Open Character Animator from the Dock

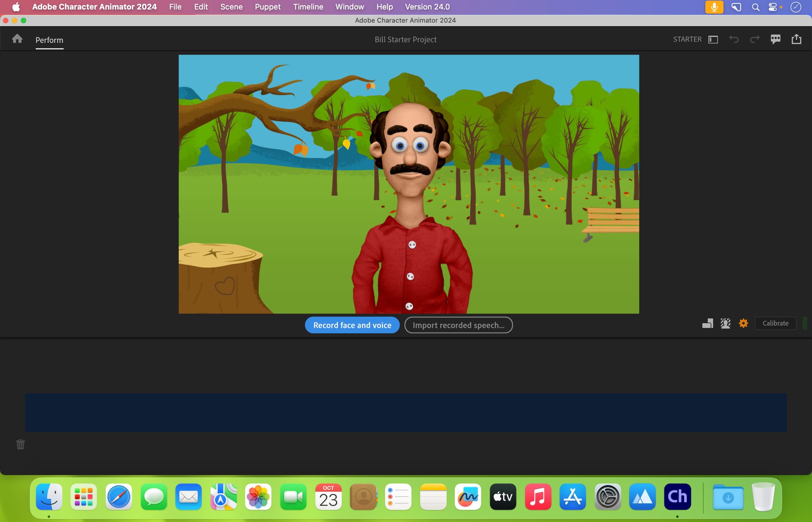pyautogui.click(x=677, y=497)
